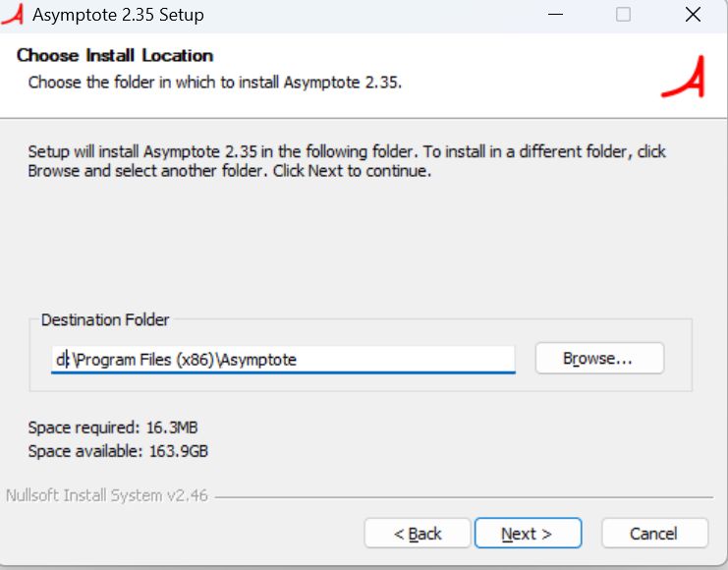728x570 pixels.
Task: Click the 'Asymptote 2.35 Setup' title text
Action: (x=118, y=15)
